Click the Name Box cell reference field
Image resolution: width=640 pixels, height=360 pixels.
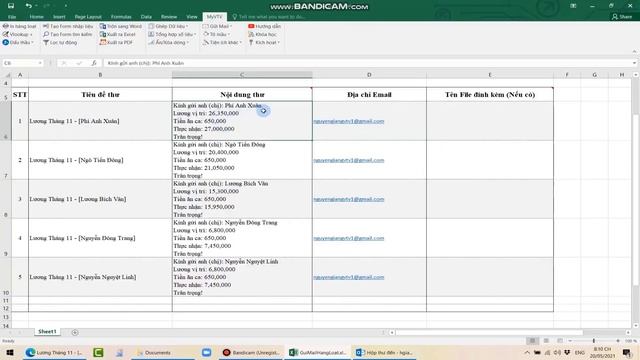[22, 63]
